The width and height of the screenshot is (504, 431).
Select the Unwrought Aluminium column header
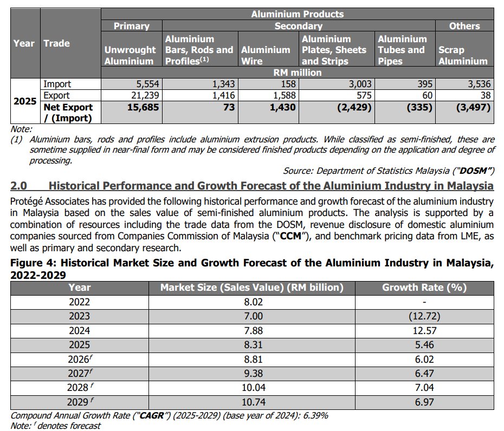coord(128,55)
